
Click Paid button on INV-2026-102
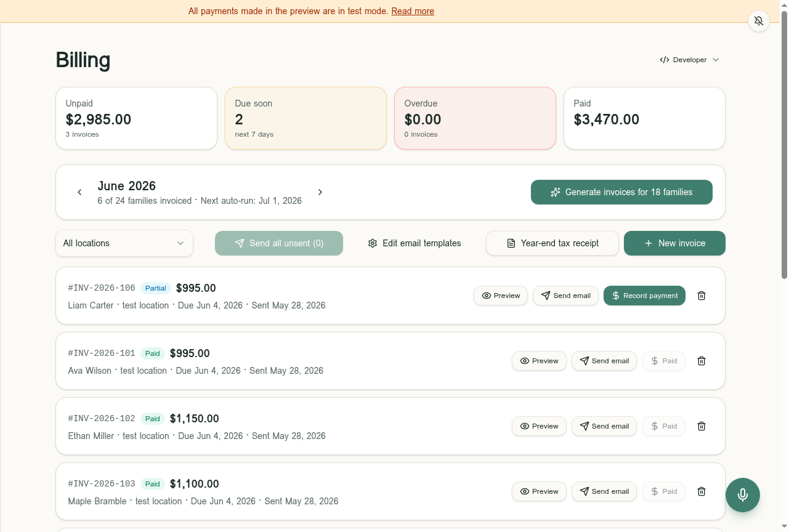pos(663,426)
